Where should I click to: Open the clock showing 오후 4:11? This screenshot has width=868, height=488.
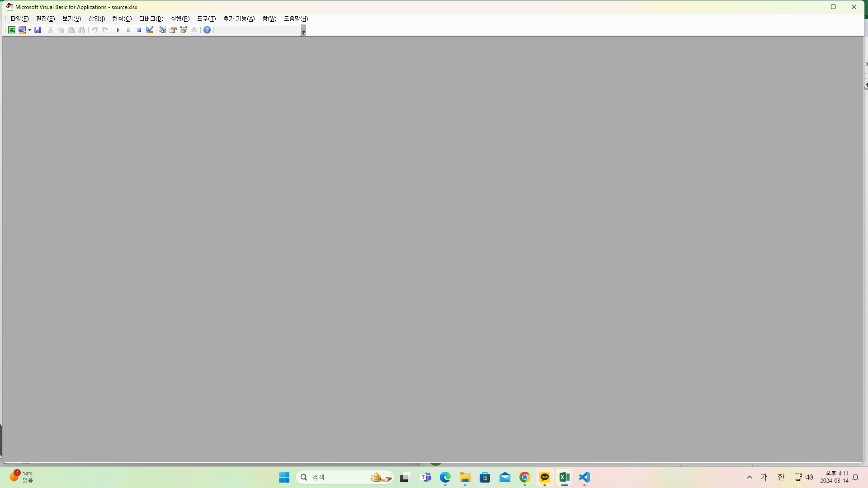coord(834,477)
